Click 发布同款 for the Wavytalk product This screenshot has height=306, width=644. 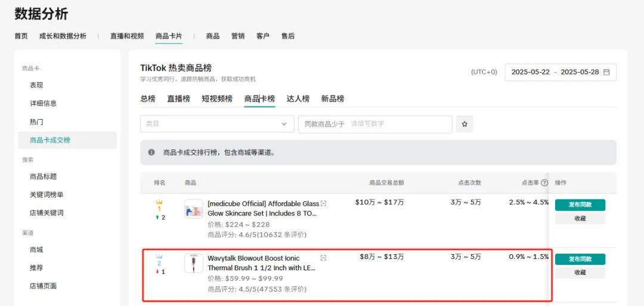click(580, 259)
